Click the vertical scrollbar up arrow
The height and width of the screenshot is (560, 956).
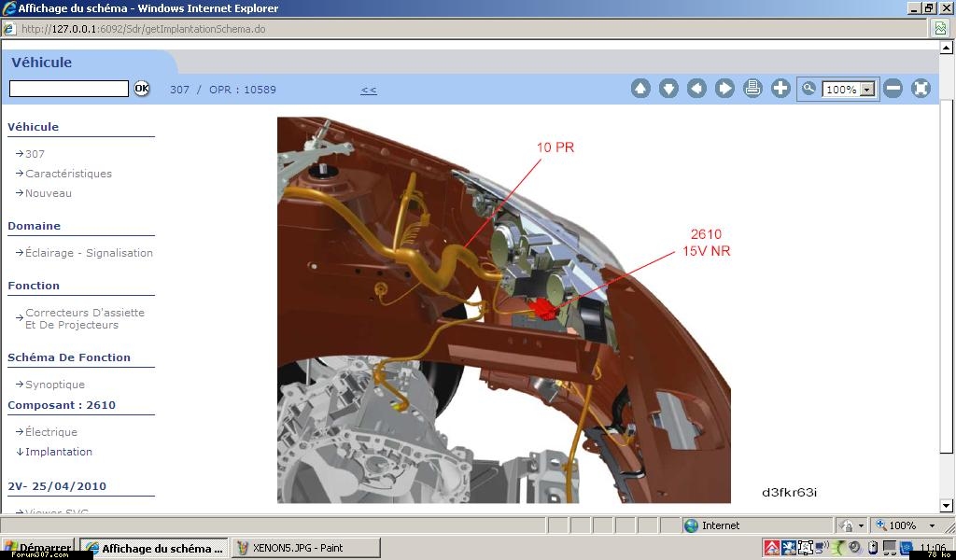(x=947, y=47)
